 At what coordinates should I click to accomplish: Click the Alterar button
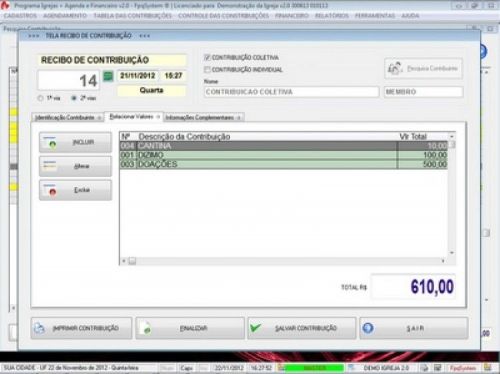tap(75, 166)
